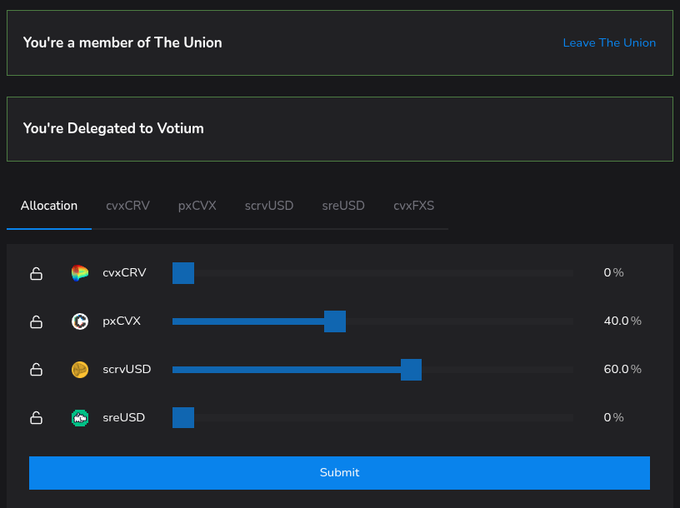The height and width of the screenshot is (508, 680).
Task: Click the pxCVX label in allocation list
Action: (x=121, y=321)
